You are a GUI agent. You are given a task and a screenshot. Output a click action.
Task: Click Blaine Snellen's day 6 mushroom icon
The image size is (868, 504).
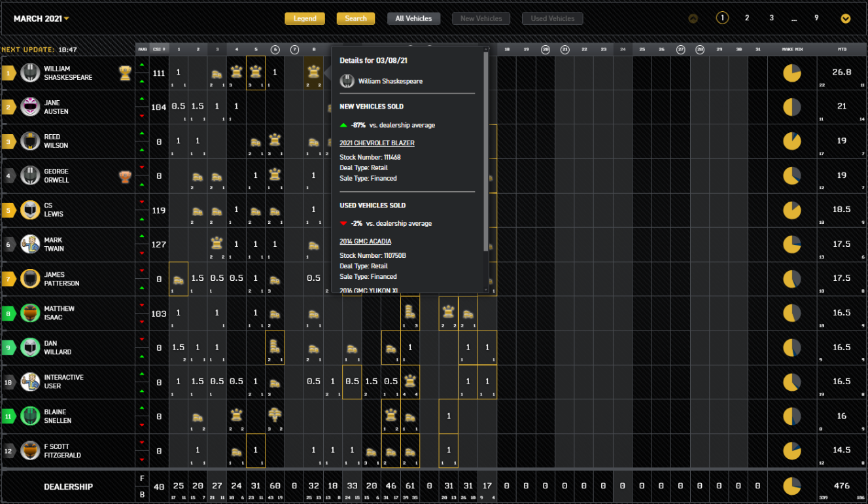275,414
